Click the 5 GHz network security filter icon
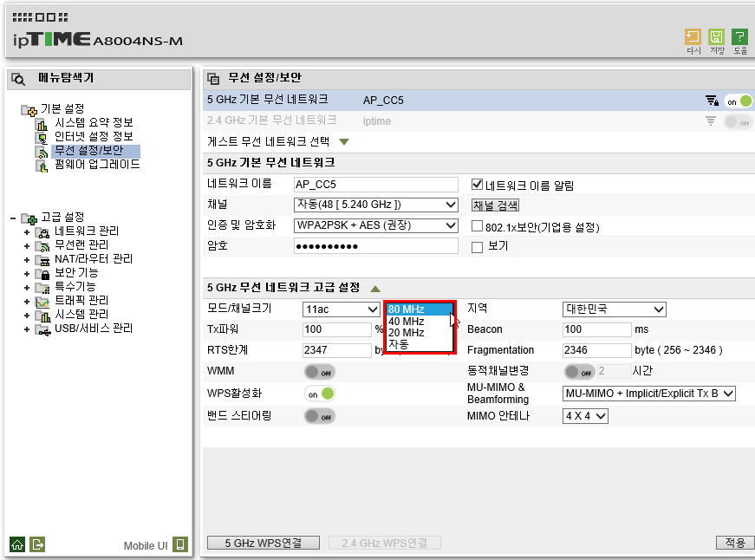This screenshot has width=755, height=560. pos(712,101)
